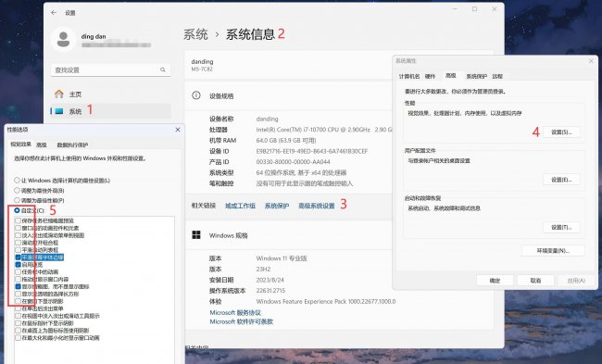The image size is (602, 364).
Task: Select 让 Windows 选择计算机的最佳设置 radio
Action: [x=17, y=180]
